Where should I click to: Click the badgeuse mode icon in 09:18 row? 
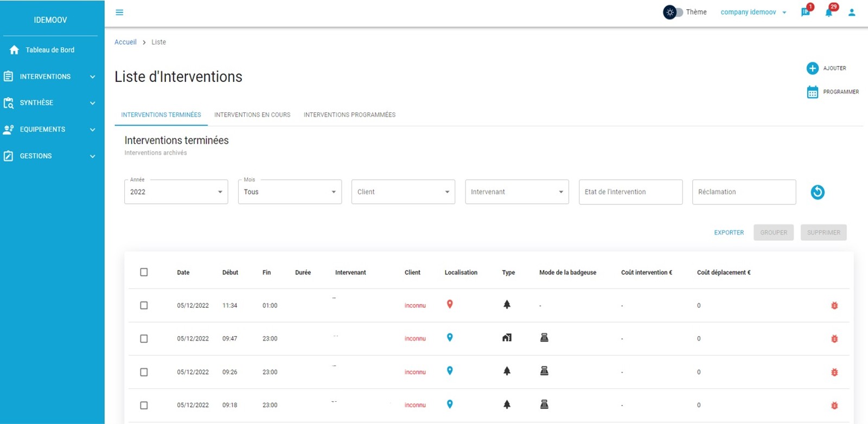pyautogui.click(x=544, y=404)
